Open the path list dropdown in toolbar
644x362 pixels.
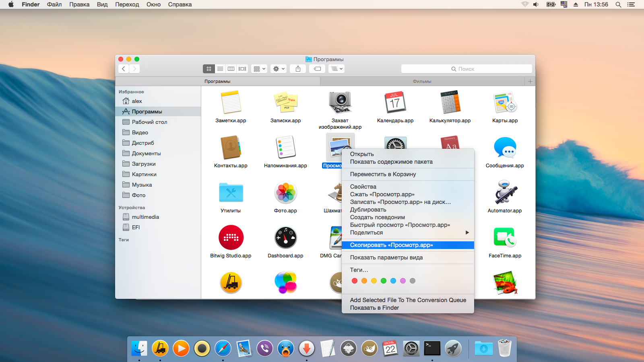point(336,69)
